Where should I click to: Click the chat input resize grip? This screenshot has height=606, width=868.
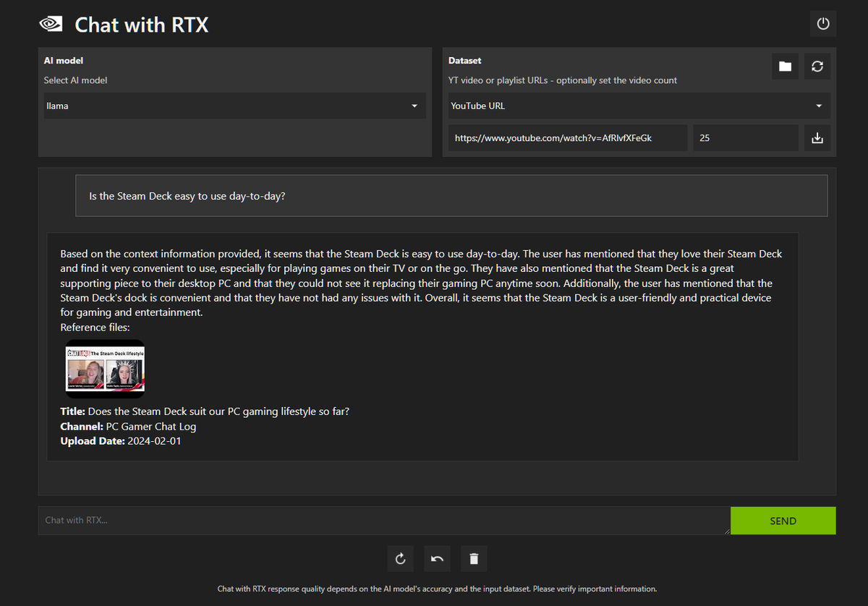(728, 532)
